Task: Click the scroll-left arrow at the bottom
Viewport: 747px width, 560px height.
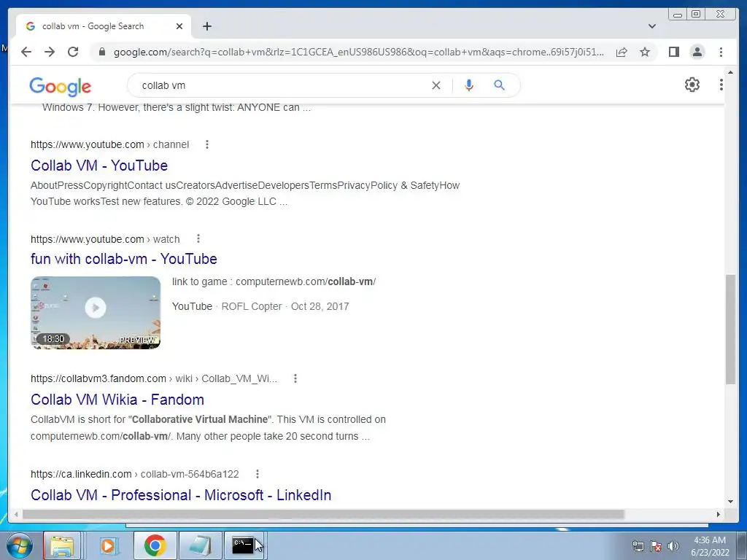Action: pos(16,514)
